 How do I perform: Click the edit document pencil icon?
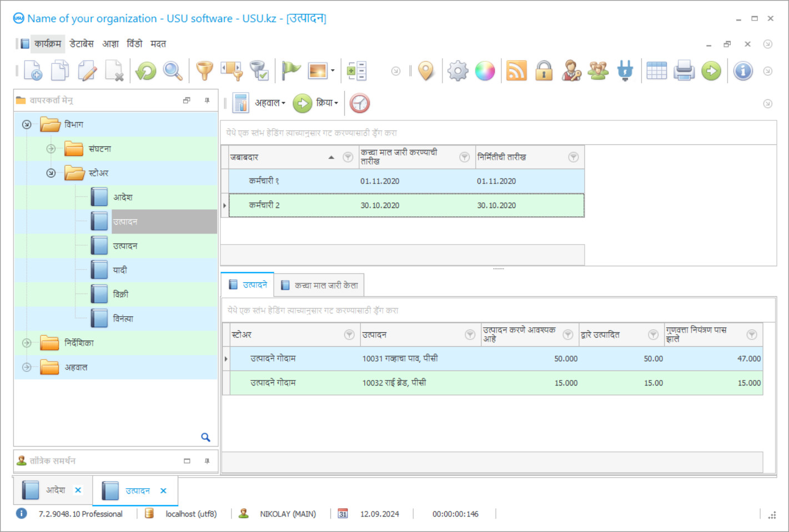pyautogui.click(x=87, y=70)
